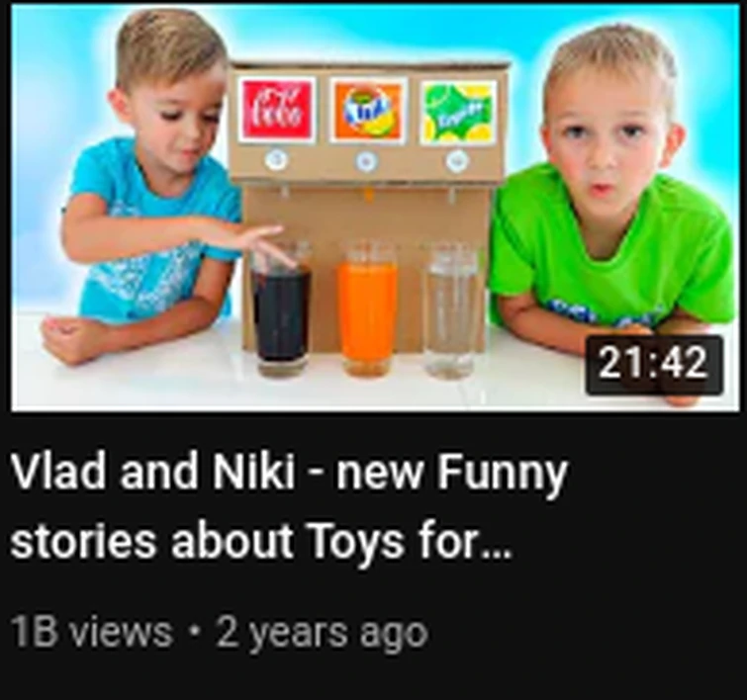Click the 1B views text
747x700 pixels.
pyautogui.click(x=91, y=632)
